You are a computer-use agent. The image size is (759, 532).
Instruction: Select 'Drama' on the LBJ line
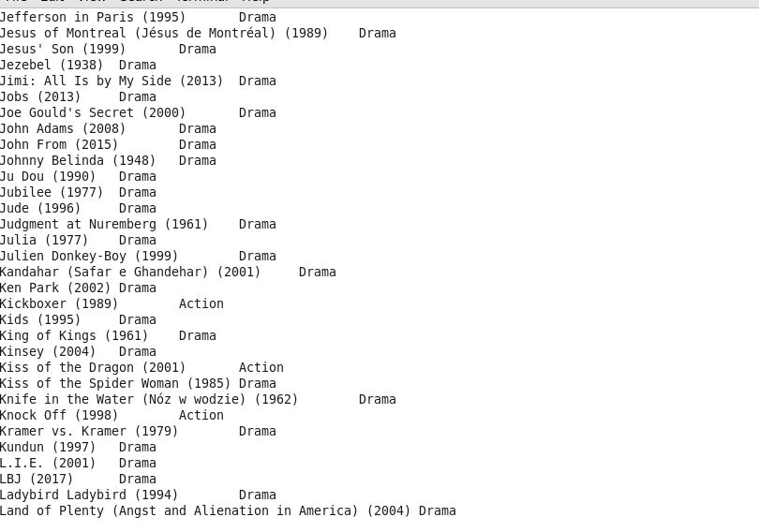click(x=138, y=480)
